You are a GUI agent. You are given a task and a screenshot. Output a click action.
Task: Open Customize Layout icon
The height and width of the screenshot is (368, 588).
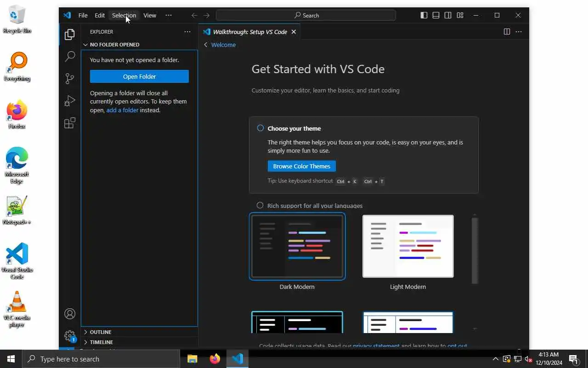(x=460, y=15)
